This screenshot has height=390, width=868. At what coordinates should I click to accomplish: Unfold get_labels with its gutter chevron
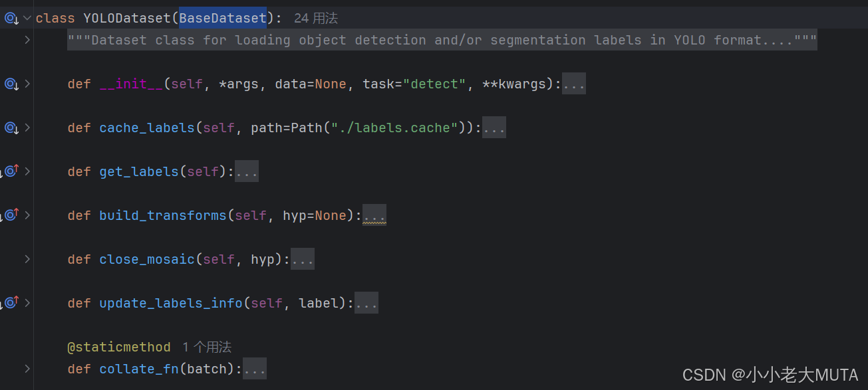pos(27,171)
